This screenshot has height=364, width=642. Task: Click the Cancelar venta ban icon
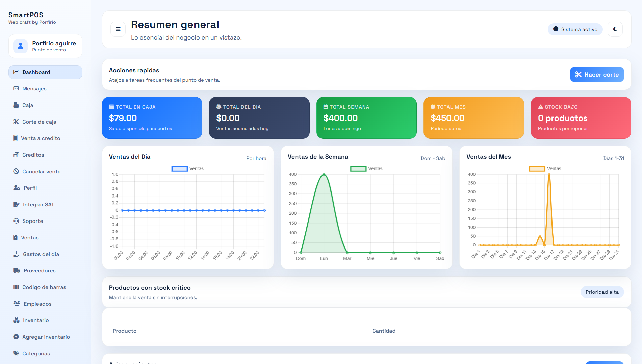[16, 172]
